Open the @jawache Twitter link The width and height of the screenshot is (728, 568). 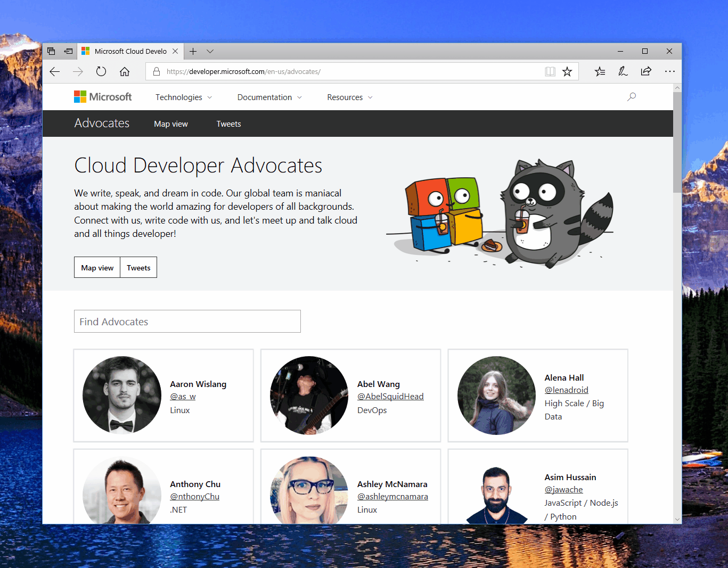[563, 490]
